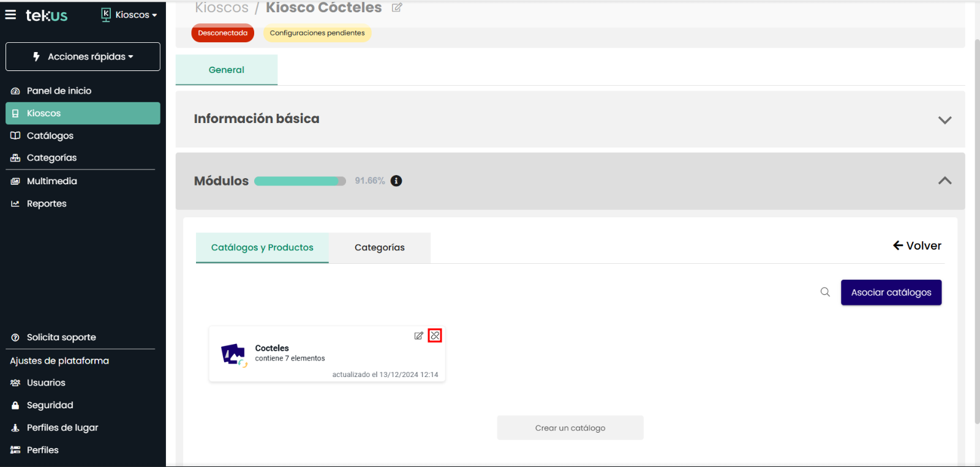Click the Módulos progress bar

click(300, 181)
